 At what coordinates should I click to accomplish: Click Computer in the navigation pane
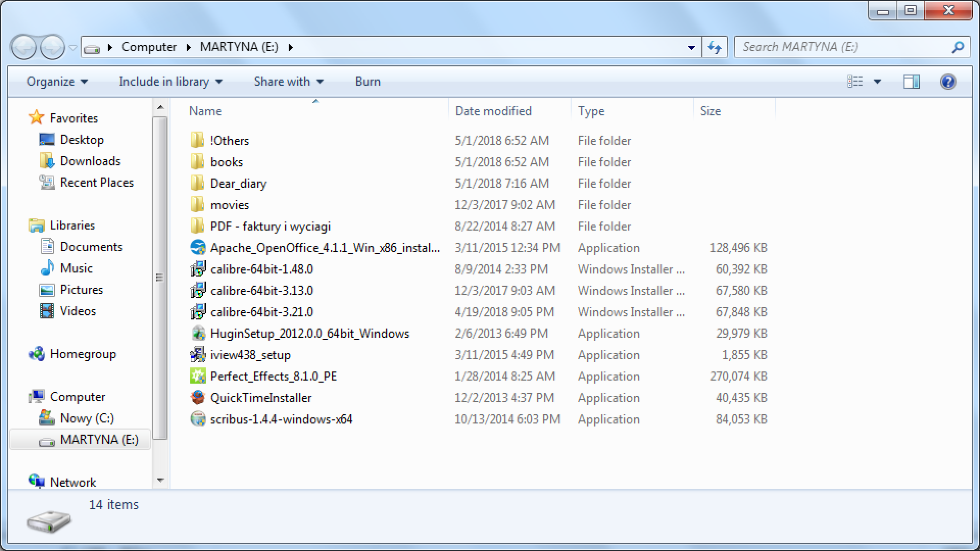pyautogui.click(x=78, y=396)
